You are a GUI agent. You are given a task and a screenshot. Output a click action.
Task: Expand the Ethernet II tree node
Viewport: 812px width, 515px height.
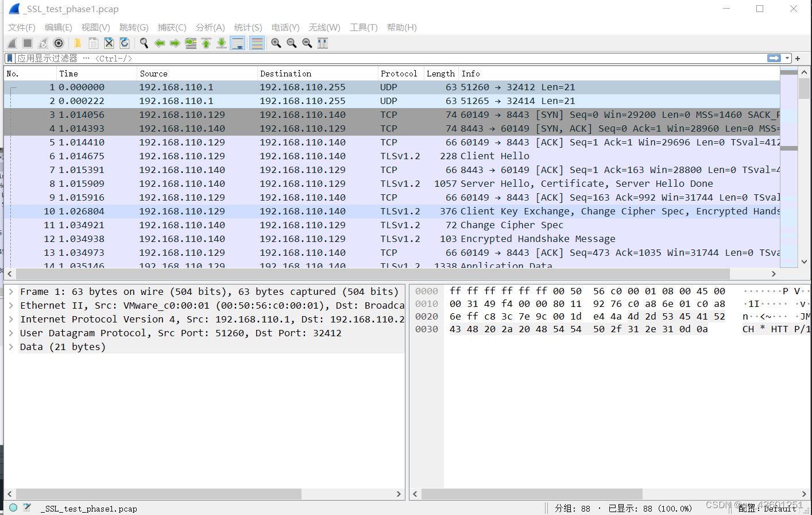[x=11, y=305]
